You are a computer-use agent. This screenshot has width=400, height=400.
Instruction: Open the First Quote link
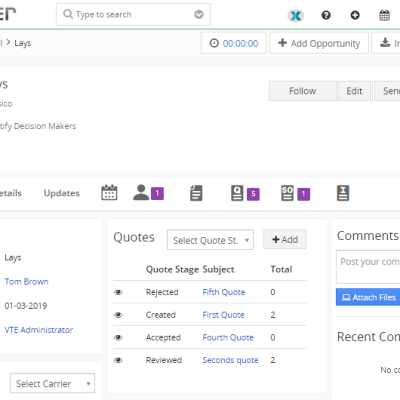pos(224,315)
